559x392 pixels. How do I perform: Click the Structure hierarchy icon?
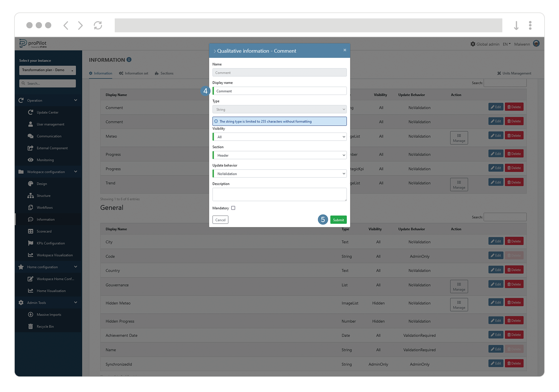31,195
